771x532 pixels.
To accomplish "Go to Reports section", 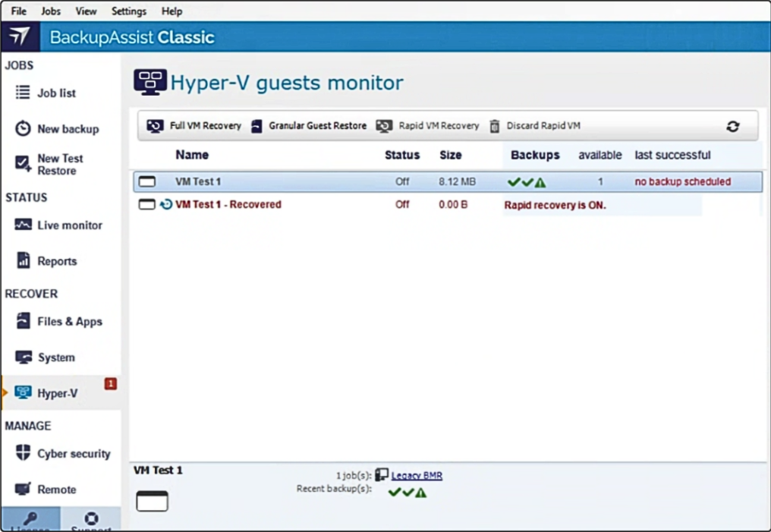I will [57, 261].
